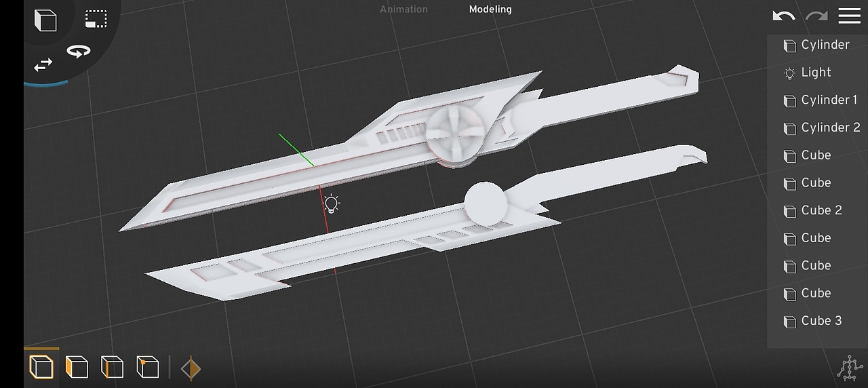The width and height of the screenshot is (868, 388).
Task: Select the dashed-rectangle scale tool icon
Action: 96,18
